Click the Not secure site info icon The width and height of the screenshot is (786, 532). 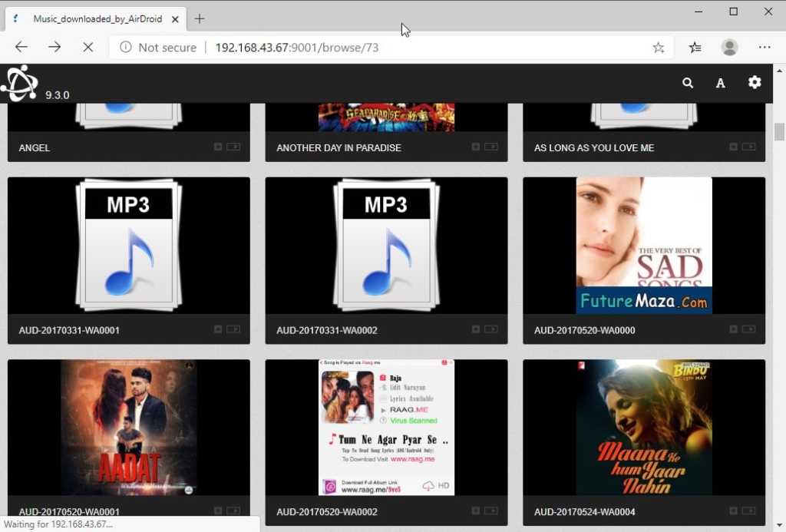(125, 47)
